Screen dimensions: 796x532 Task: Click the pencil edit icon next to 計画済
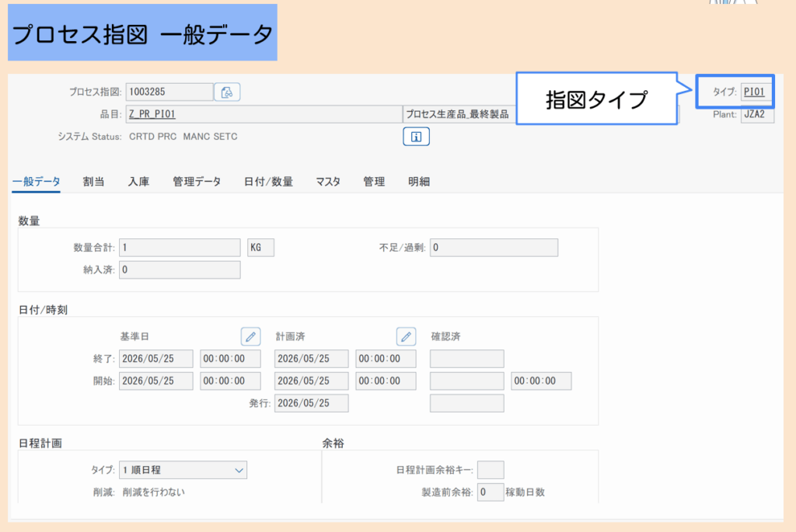(406, 336)
